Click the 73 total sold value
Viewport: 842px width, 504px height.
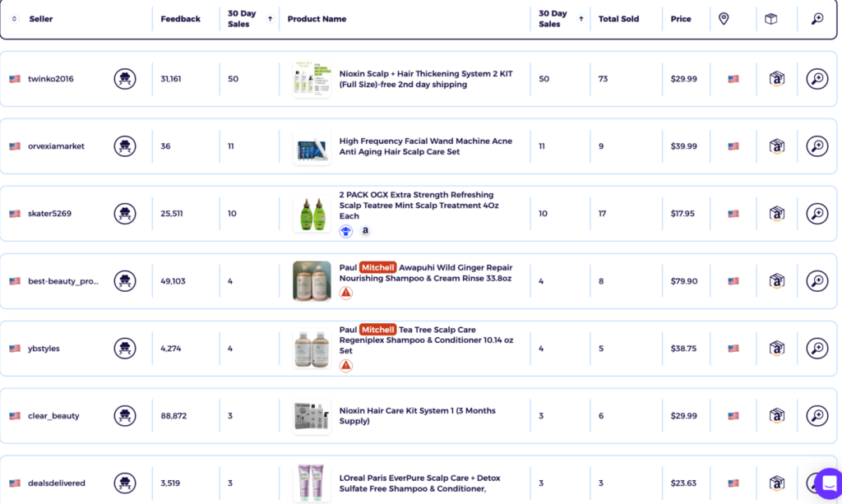pos(603,79)
